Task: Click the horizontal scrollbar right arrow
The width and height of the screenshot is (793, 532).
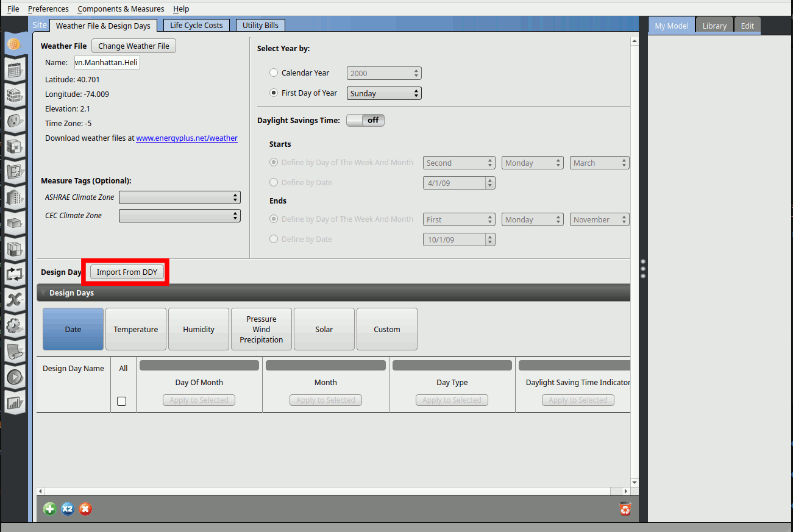Action: click(x=625, y=491)
